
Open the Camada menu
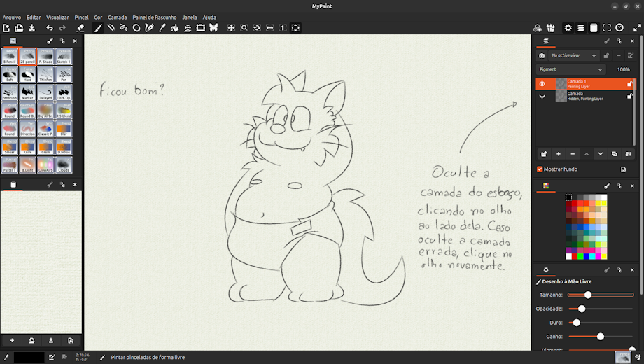pos(117,17)
